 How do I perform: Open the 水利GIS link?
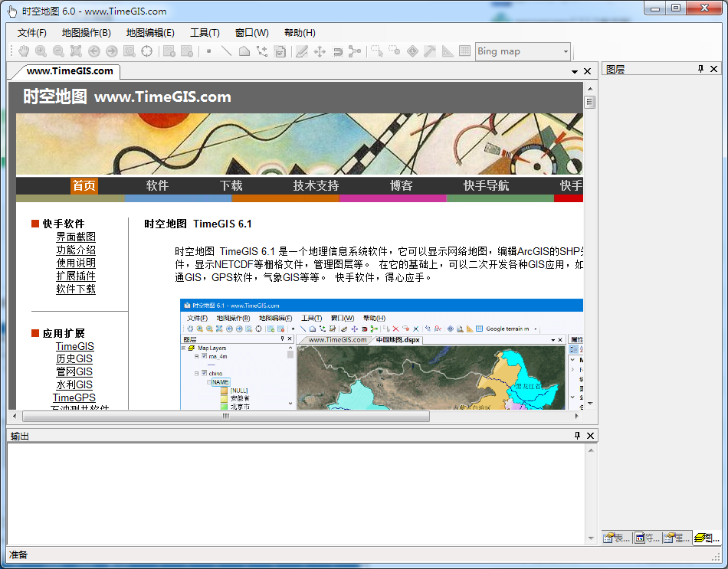74,384
